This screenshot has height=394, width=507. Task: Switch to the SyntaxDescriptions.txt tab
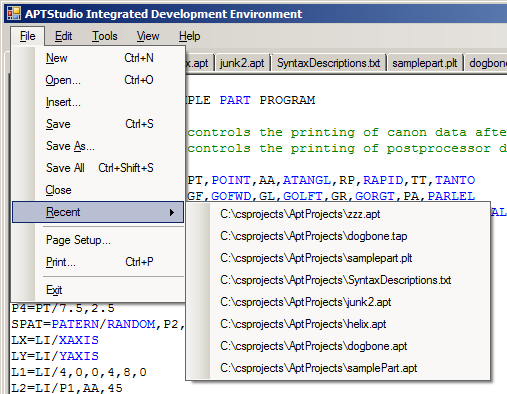coord(328,63)
